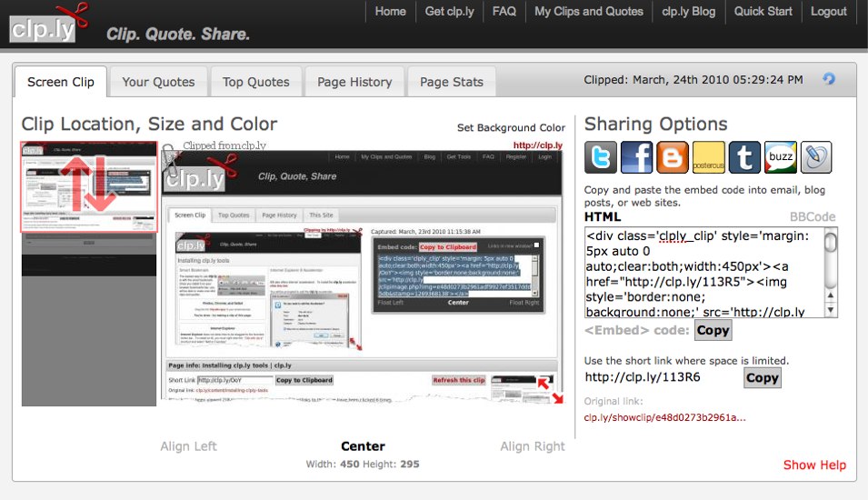The height and width of the screenshot is (500, 868).
Task: Log out of clp.ly
Action: [x=829, y=12]
